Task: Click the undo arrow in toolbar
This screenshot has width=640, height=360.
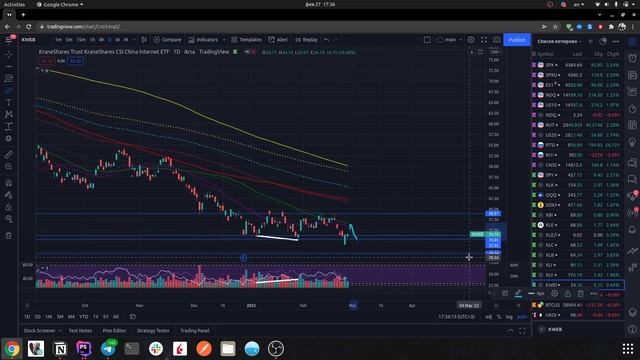Action: (327, 40)
